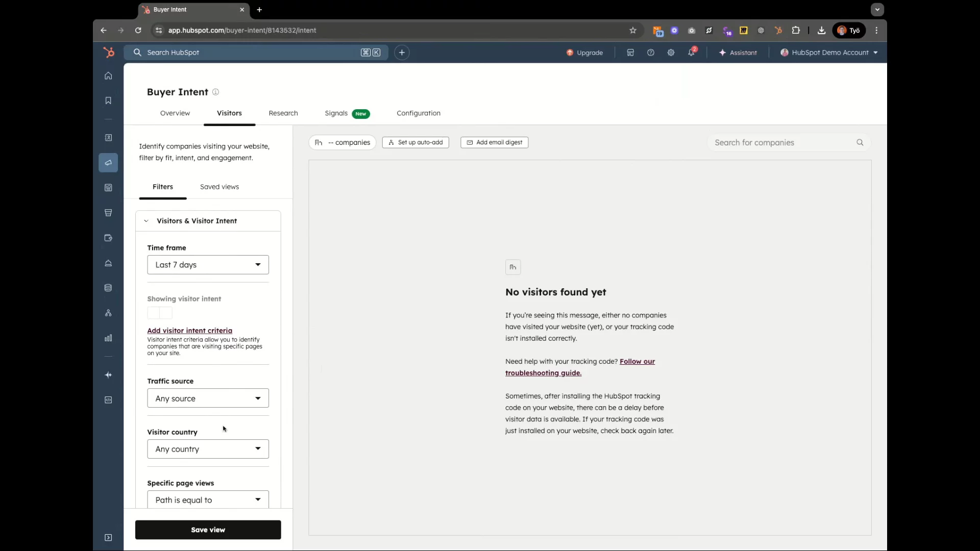Open the settings gear icon

point(671,53)
